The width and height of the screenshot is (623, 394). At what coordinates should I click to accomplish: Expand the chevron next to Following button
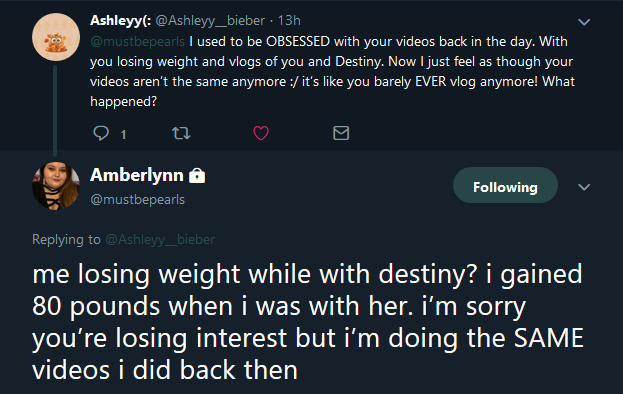(584, 187)
